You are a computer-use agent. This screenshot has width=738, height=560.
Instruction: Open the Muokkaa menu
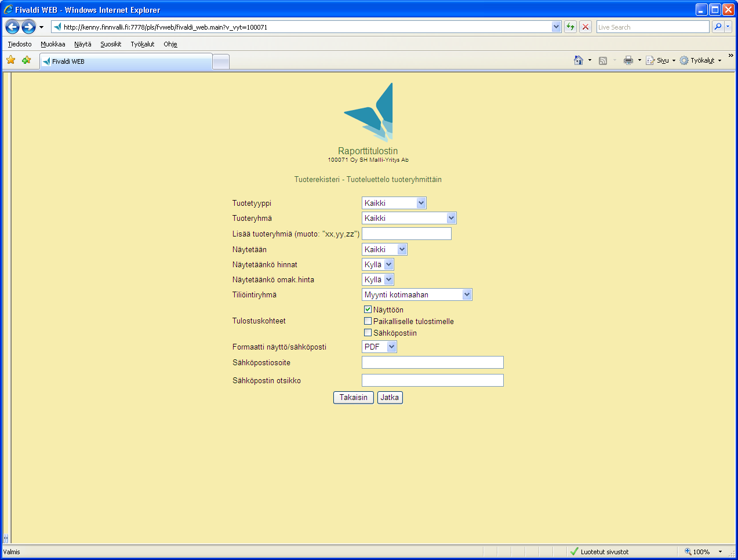point(53,44)
